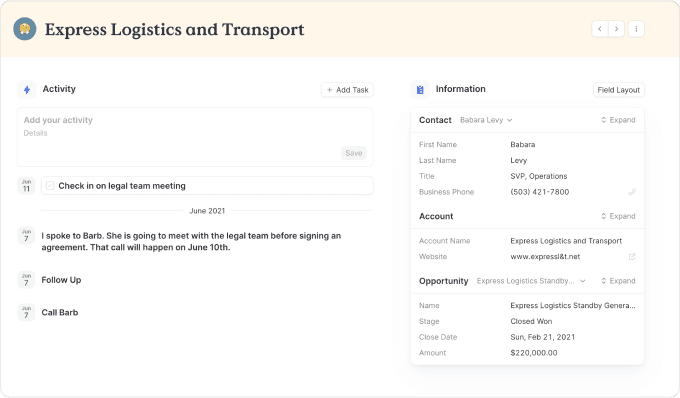Click the Save activity button
Image resolution: width=680 pixels, height=398 pixels.
353,153
